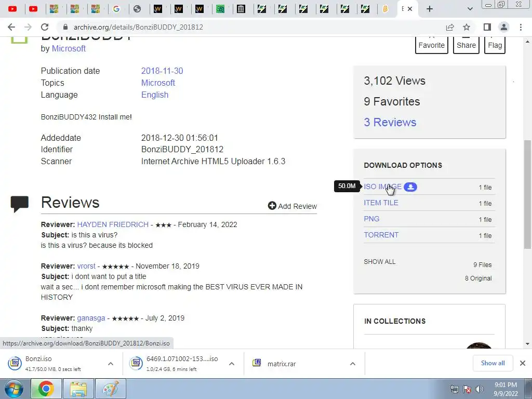The image size is (532, 399).
Task: Open the browser side panel
Action: [x=487, y=27]
